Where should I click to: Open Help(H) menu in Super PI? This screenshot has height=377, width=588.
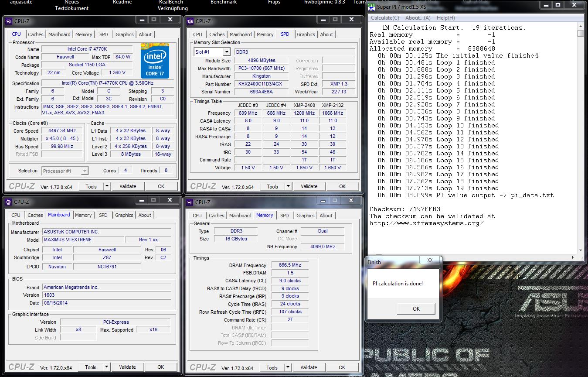pos(445,18)
